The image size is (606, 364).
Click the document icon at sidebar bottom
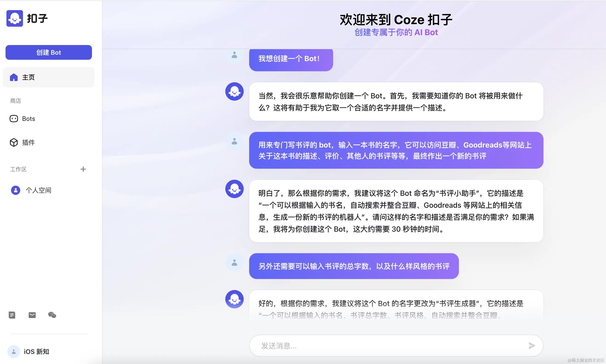click(12, 315)
